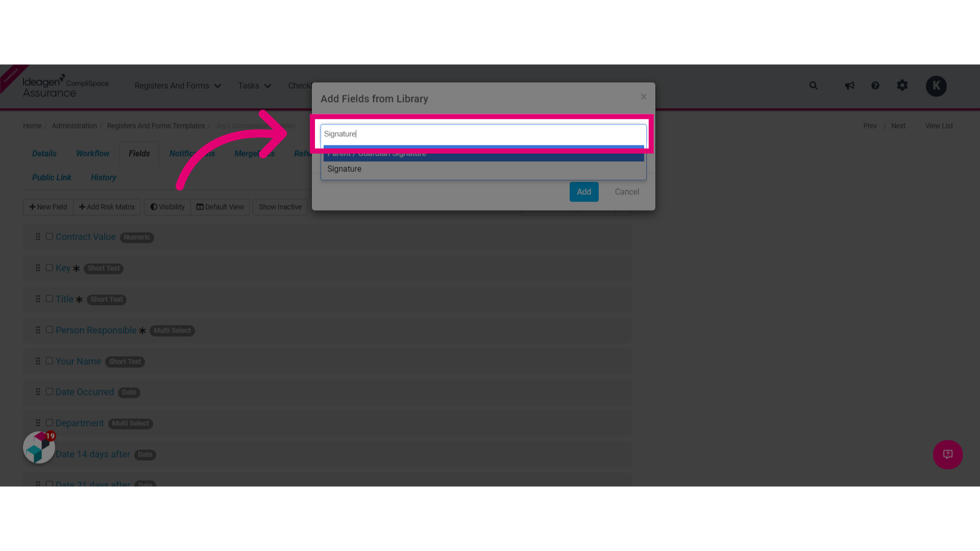Expand Registers And Forms menu
Image resolution: width=980 pixels, height=551 pixels.
[178, 86]
